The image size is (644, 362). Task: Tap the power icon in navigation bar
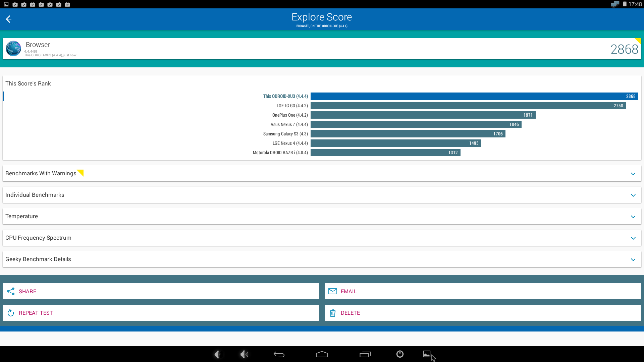[x=400, y=354]
